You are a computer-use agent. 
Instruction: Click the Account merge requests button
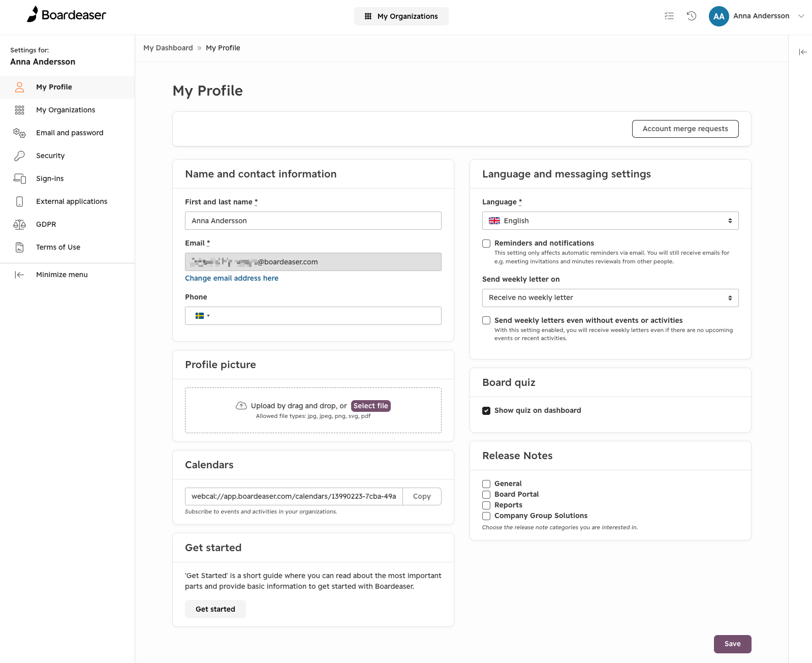(685, 129)
